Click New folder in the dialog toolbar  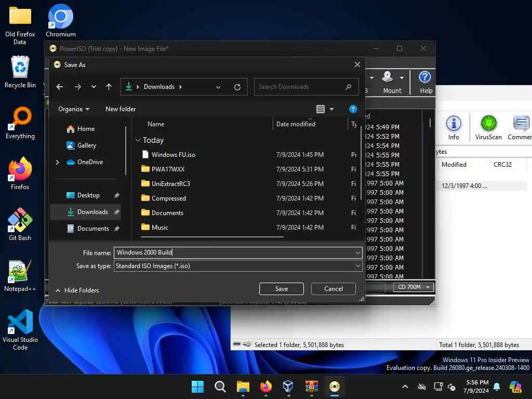(x=121, y=109)
